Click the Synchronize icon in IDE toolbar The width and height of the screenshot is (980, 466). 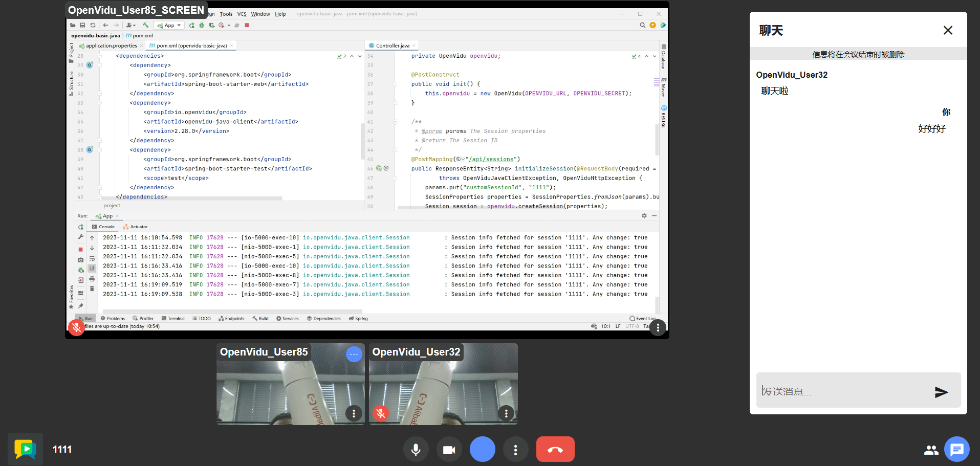(93, 25)
